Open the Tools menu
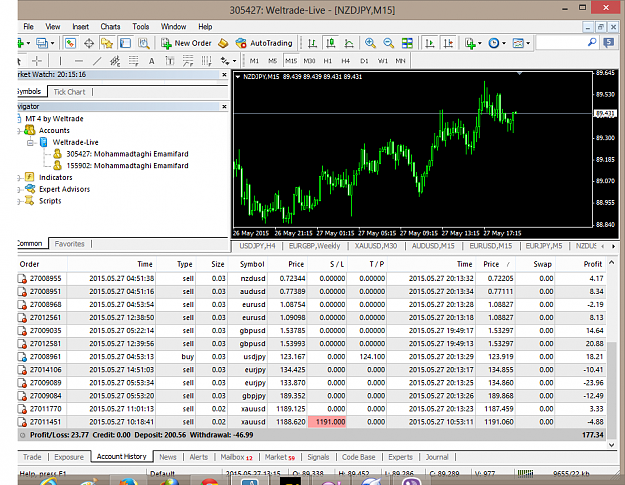Screen dimensions: 625x485 [141, 27]
